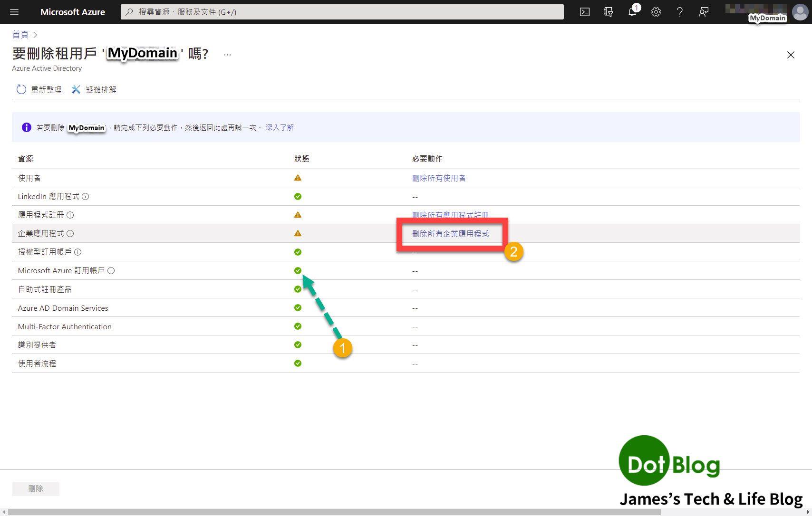Click the warning status icon for 使用者
The image size is (812, 516).
click(x=298, y=178)
